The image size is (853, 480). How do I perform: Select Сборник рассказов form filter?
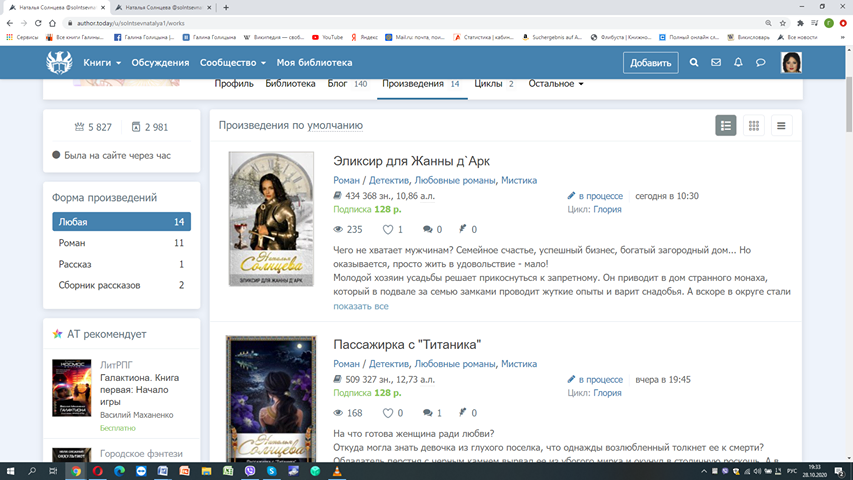100,285
